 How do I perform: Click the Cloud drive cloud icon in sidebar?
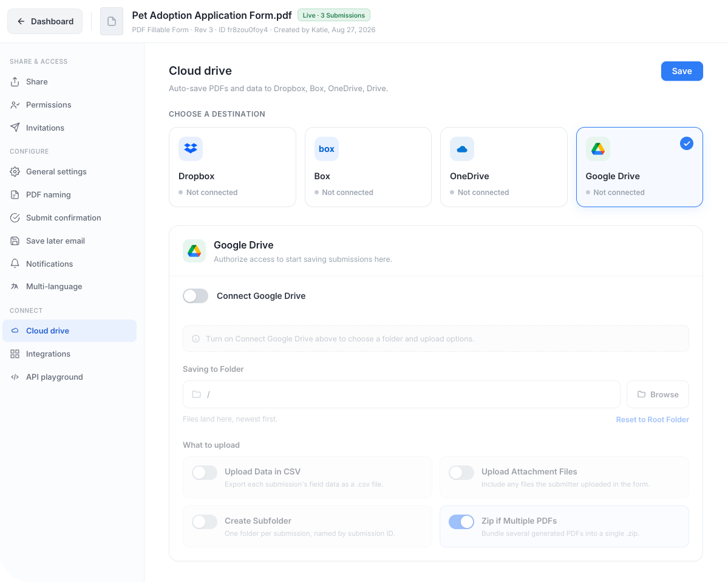(x=15, y=330)
